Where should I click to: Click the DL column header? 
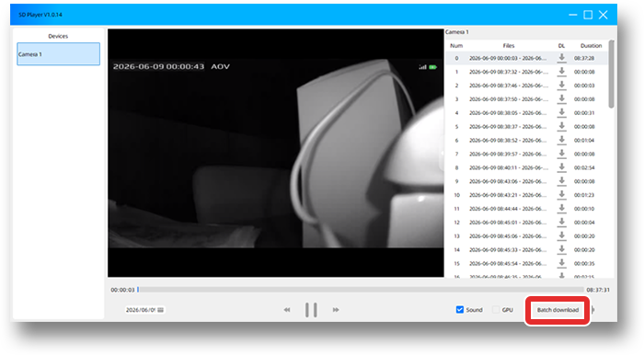point(561,46)
